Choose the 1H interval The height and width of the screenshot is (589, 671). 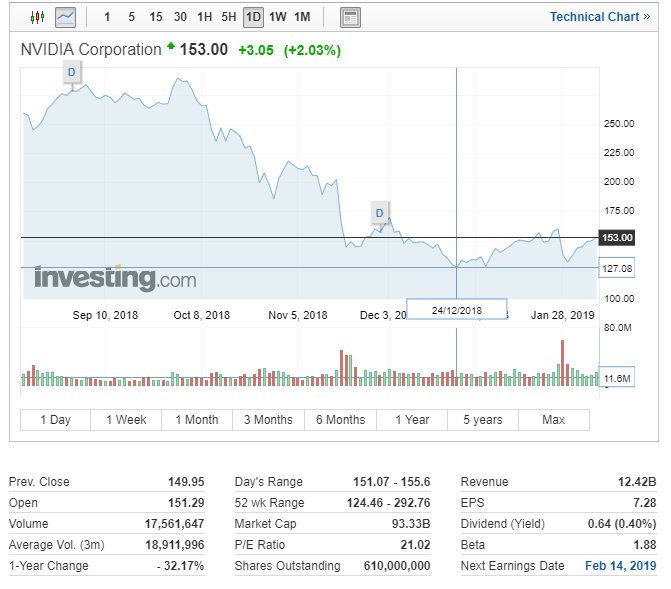click(205, 17)
